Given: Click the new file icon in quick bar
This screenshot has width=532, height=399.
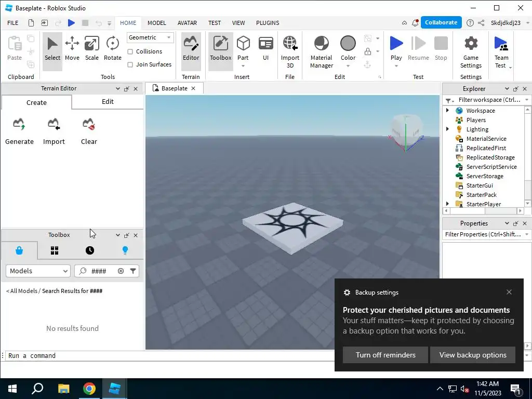Looking at the screenshot, I should [31, 23].
